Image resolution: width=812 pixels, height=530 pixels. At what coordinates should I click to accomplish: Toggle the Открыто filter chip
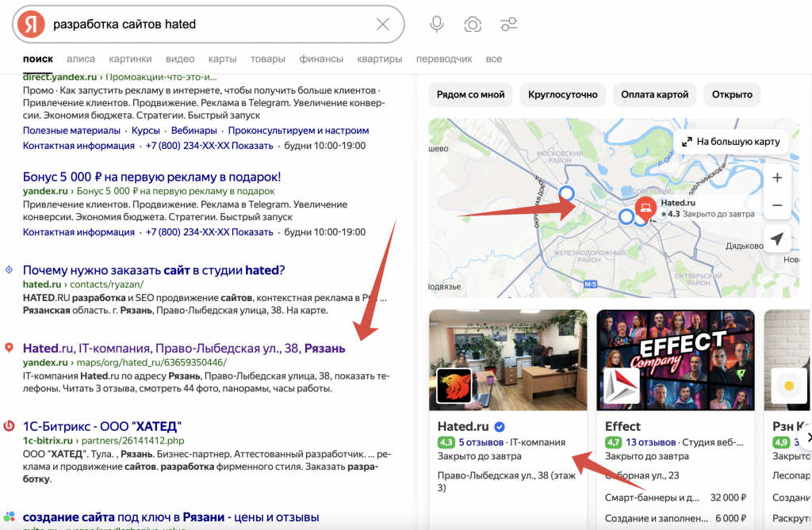732,94
